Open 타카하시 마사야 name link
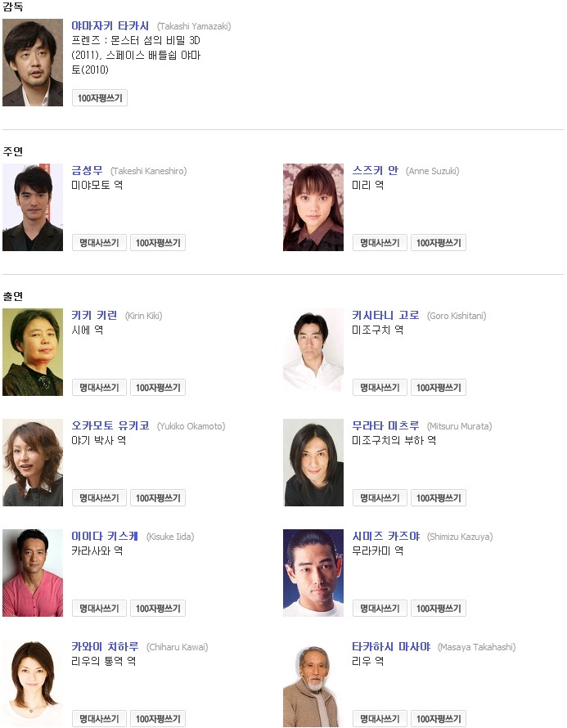The height and width of the screenshot is (728, 567). [x=391, y=647]
